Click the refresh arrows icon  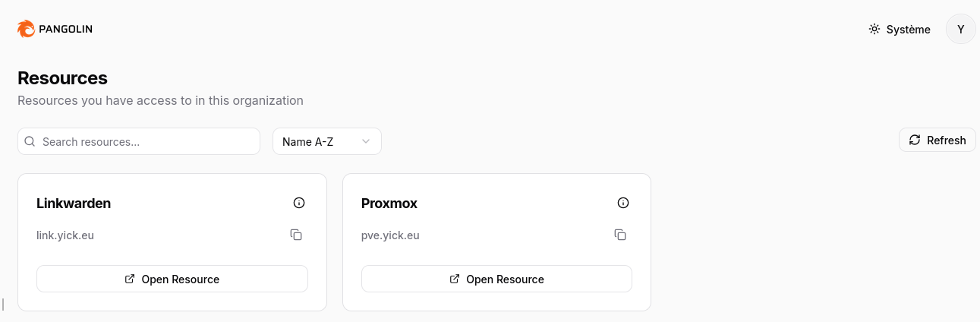tap(915, 140)
